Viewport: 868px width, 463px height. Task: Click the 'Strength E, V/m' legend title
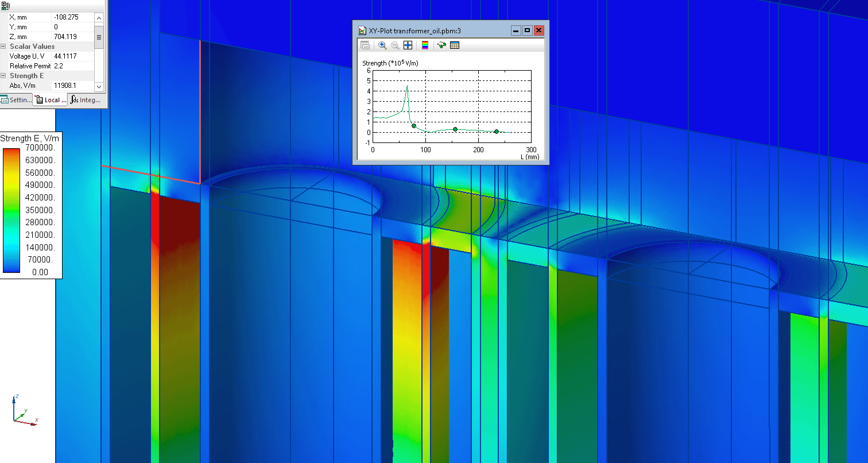coord(29,138)
